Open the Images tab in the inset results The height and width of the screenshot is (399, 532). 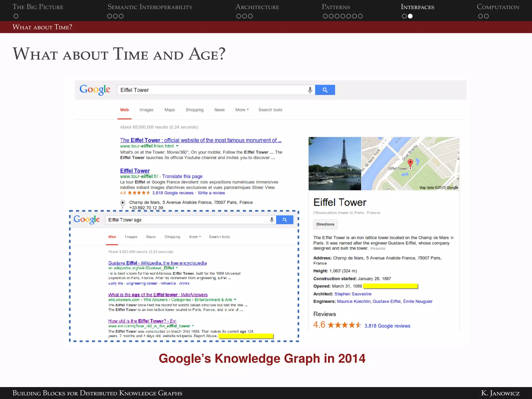[131, 237]
